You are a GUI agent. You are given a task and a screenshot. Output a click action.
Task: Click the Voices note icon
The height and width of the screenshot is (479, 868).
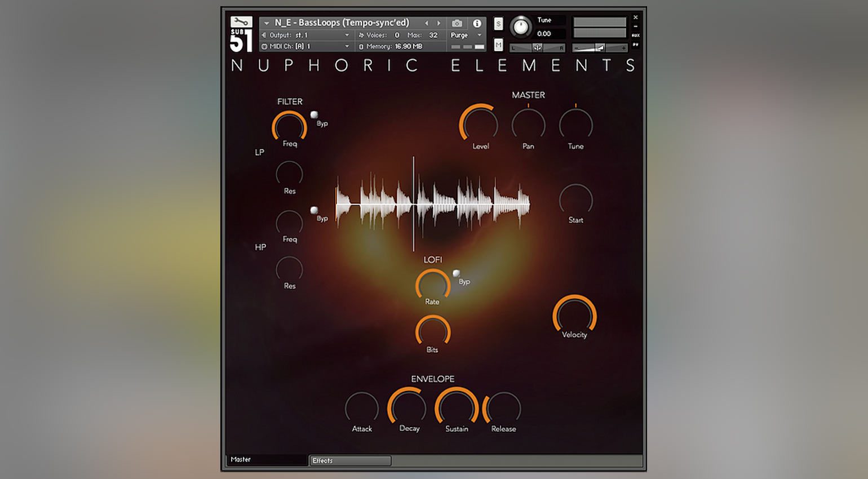[361, 35]
